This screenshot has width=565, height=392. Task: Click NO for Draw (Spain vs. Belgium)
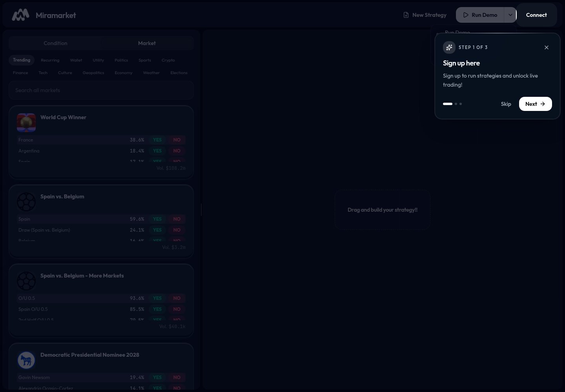point(177,230)
